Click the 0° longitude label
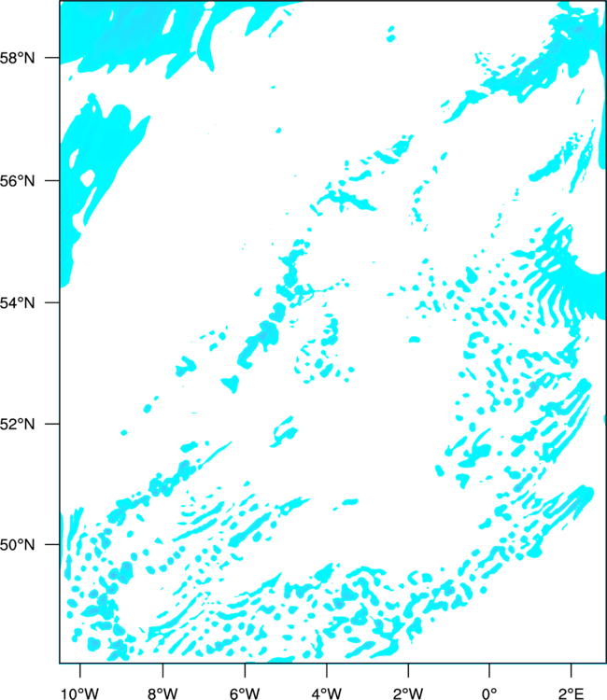The height and width of the screenshot is (700, 607). [x=489, y=693]
